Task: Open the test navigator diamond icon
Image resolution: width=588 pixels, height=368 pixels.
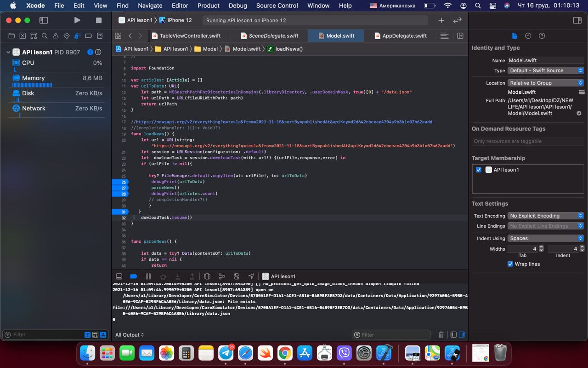Action: 67,35
